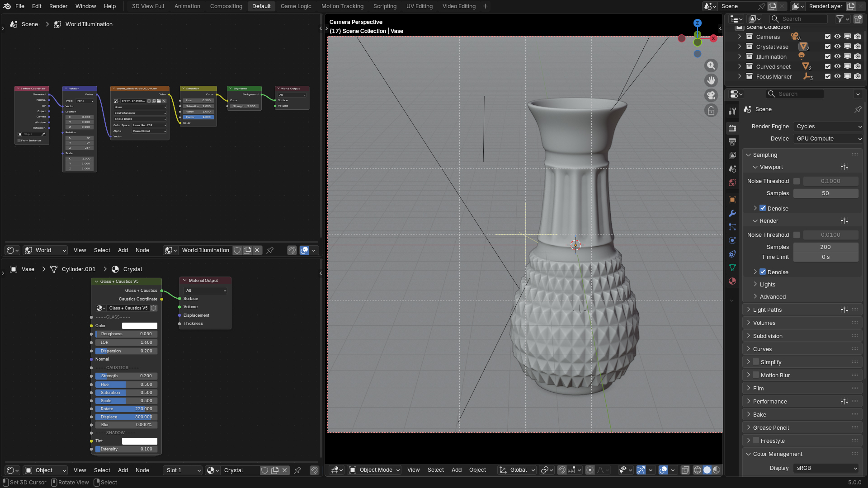
Task: Hide the Crystal vase collection in viewport
Action: 837,47
